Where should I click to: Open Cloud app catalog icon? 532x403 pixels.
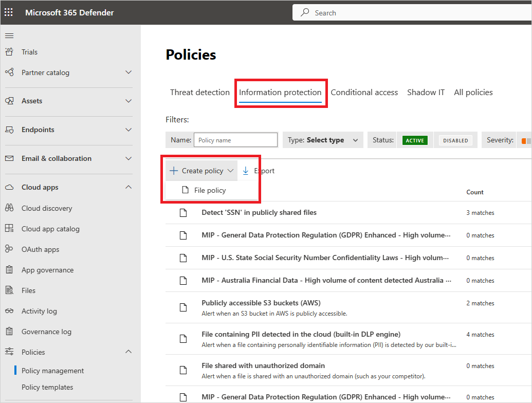[x=9, y=229]
